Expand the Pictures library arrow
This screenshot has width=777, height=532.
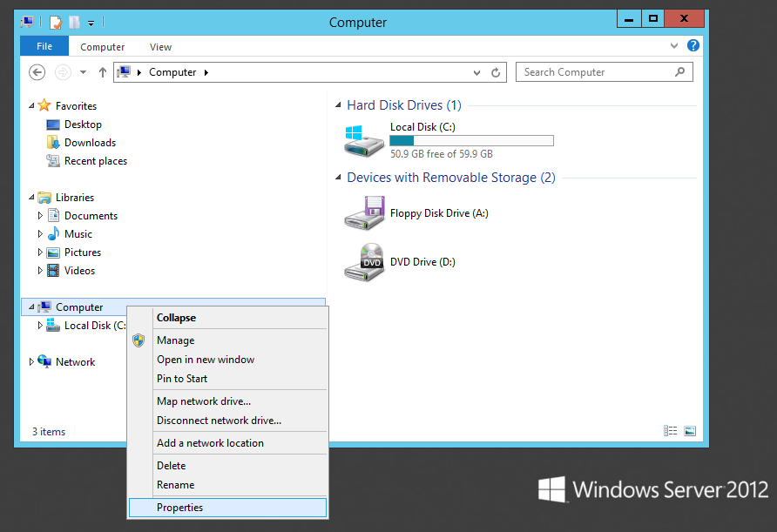tap(41, 253)
